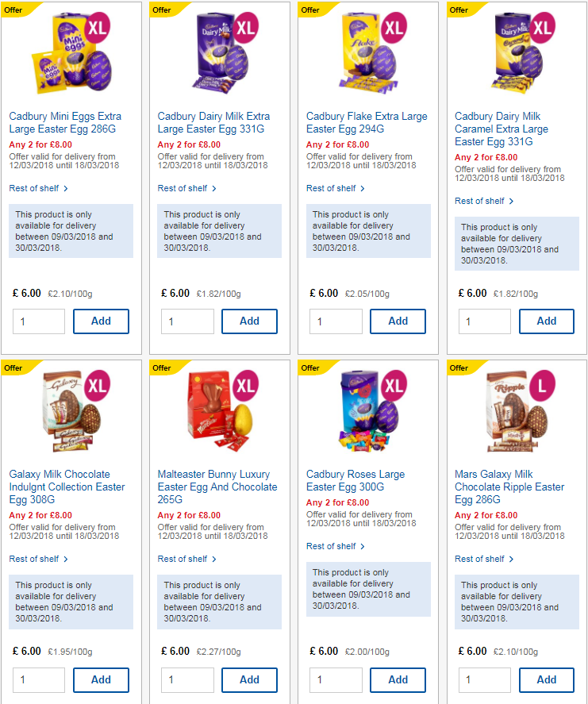
Task: Click the L size badge on Galaxy Ripple
Action: pyautogui.click(x=544, y=385)
